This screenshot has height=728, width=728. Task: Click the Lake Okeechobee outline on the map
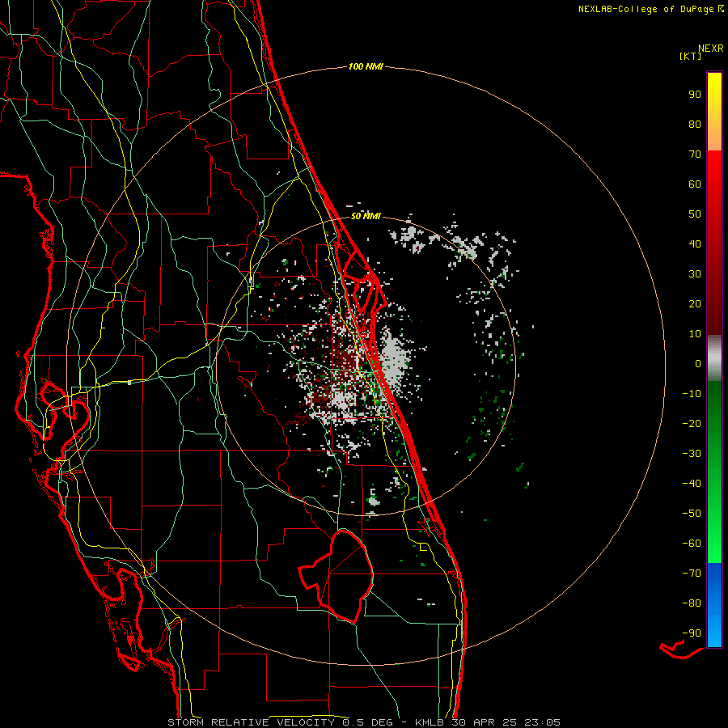tap(336, 576)
